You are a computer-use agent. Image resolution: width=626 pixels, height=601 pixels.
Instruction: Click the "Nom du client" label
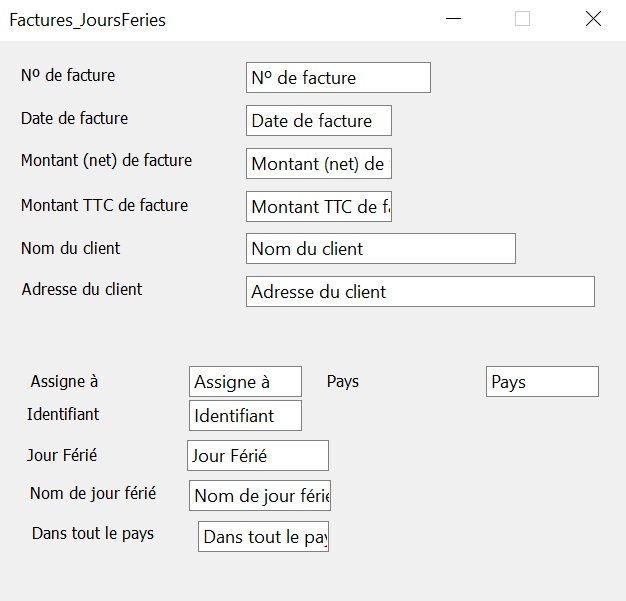tap(70, 248)
